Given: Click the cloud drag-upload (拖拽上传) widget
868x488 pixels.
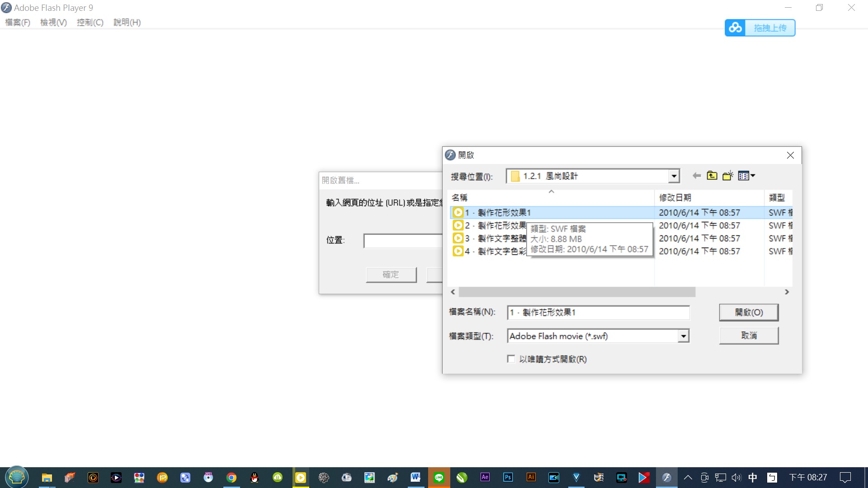Looking at the screenshot, I should [760, 28].
